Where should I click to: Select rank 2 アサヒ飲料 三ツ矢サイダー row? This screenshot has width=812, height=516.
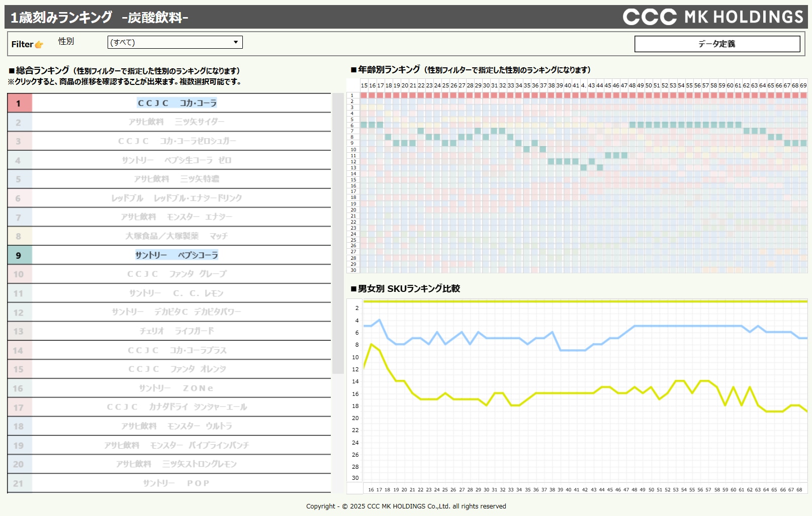click(169, 122)
